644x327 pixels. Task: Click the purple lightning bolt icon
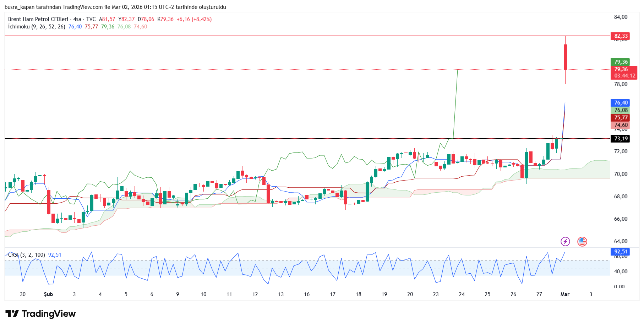[x=565, y=242]
